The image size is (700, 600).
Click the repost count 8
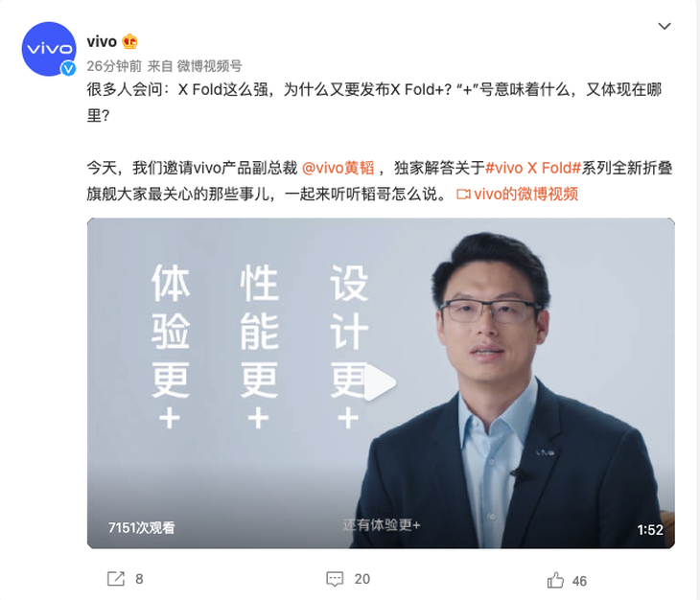(139, 579)
